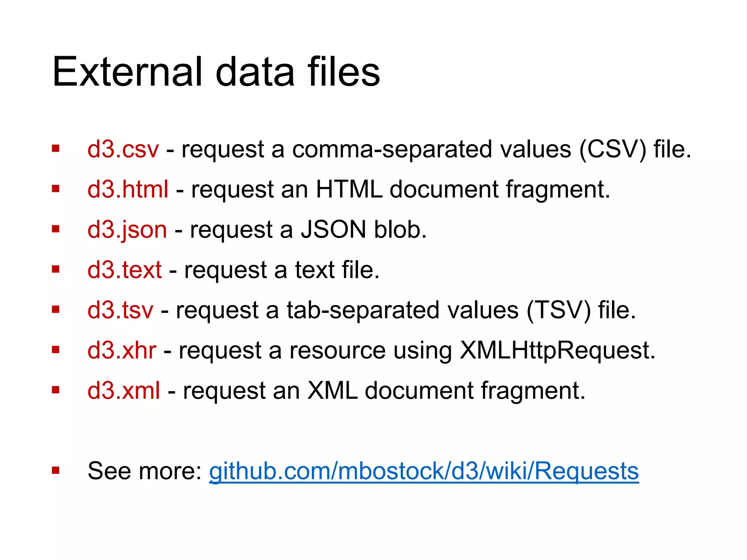Click the bullet beside d3.xml

pyautogui.click(x=55, y=390)
